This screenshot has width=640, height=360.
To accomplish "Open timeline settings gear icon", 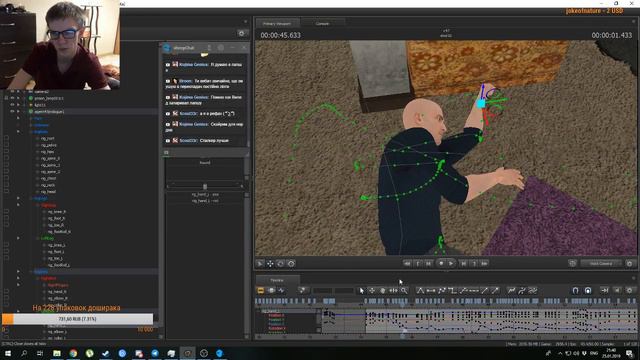I will click(629, 290).
